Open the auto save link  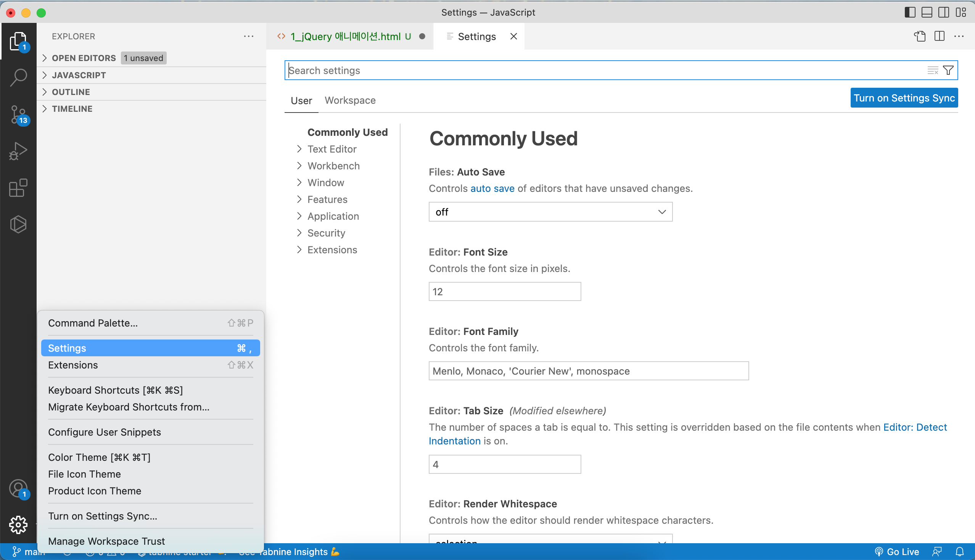[x=492, y=188]
